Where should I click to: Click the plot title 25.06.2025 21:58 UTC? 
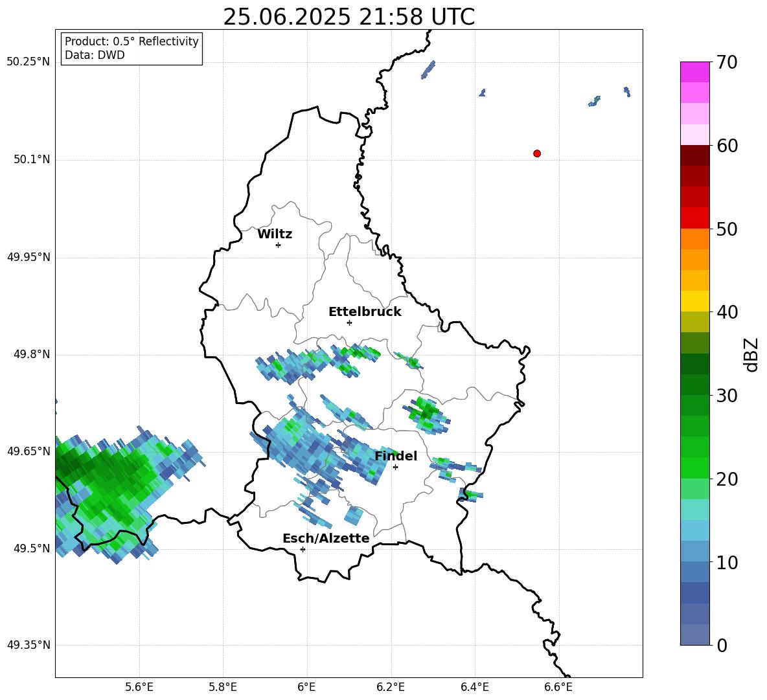pos(349,17)
